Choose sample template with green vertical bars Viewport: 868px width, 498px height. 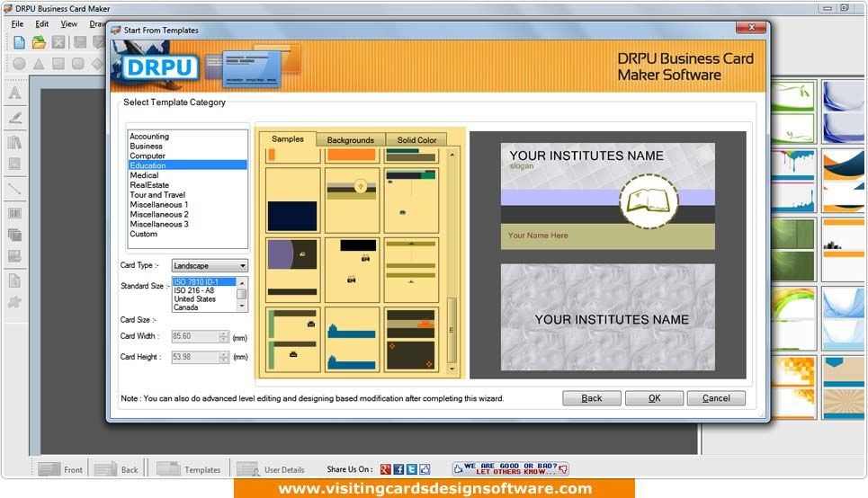[293, 339]
